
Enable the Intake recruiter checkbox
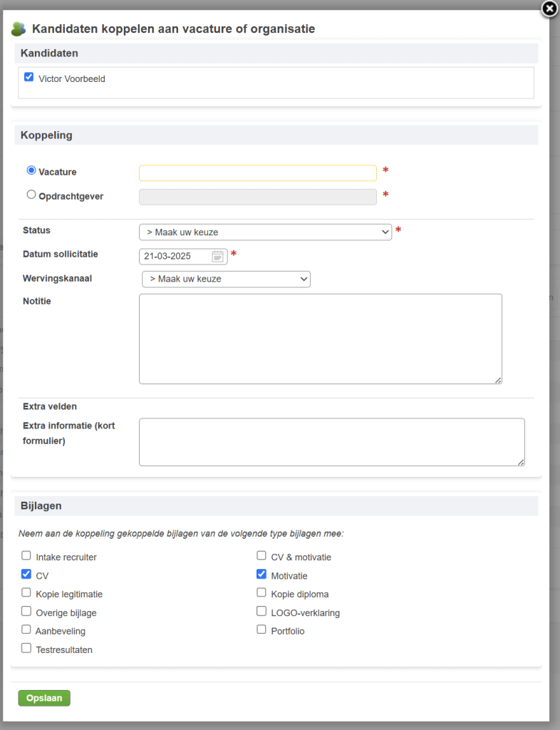pos(26,555)
